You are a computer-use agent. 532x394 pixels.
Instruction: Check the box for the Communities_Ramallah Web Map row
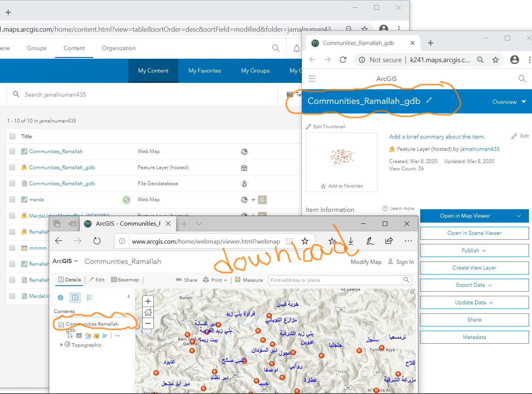(x=13, y=152)
